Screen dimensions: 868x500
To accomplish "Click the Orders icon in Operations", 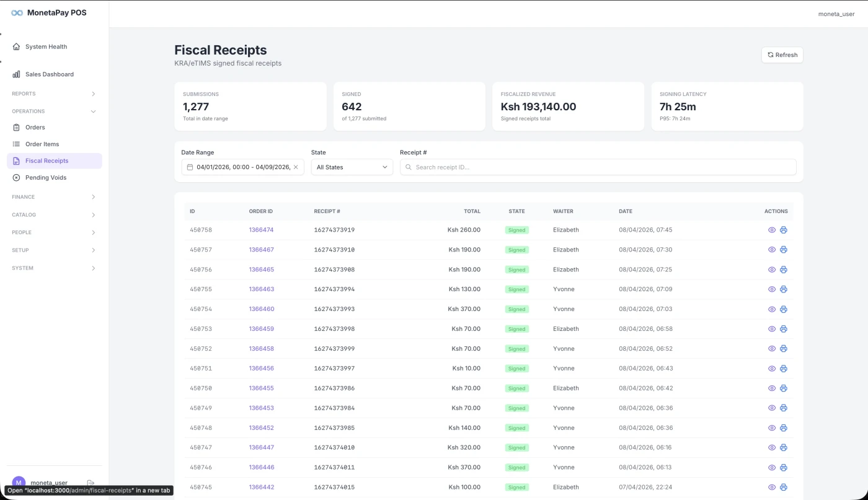I will click(x=17, y=127).
